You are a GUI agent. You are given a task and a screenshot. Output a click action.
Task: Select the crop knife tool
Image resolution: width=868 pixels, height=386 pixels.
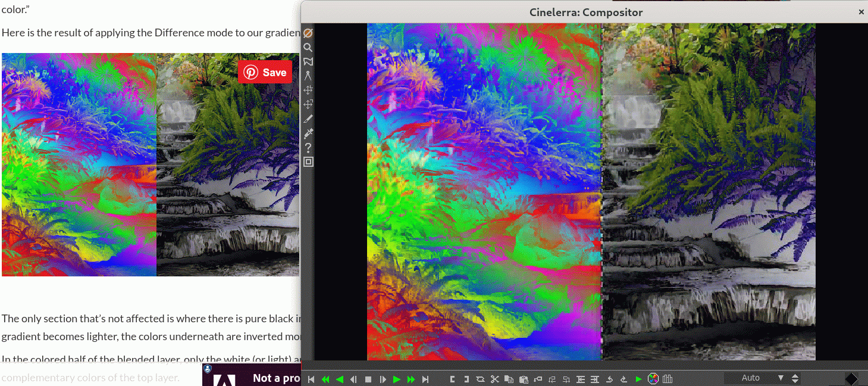308,119
